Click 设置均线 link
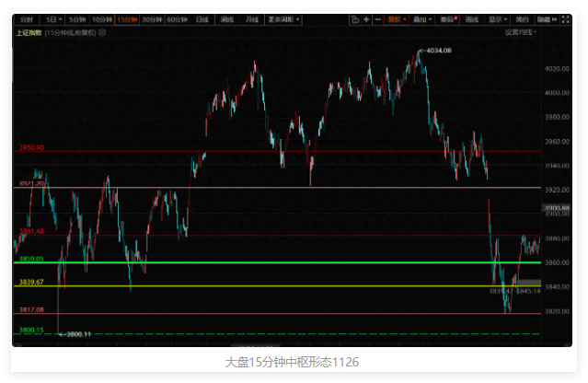588x383 pixels. click(x=519, y=32)
